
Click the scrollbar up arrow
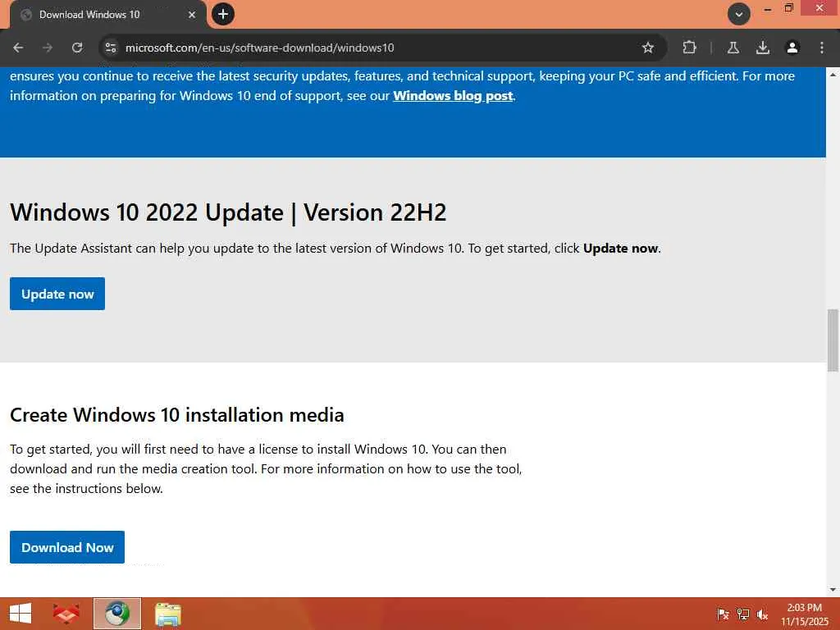click(833, 75)
